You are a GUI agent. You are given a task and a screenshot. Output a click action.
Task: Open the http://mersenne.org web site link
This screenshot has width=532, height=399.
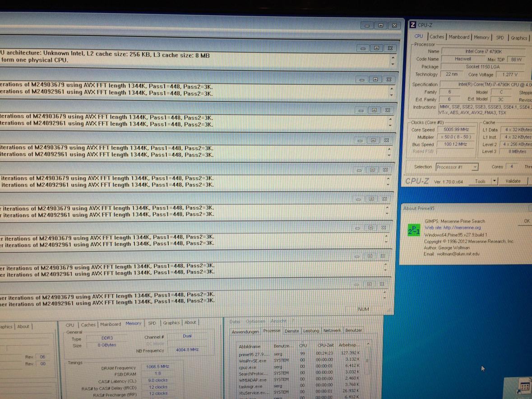[x=462, y=228]
